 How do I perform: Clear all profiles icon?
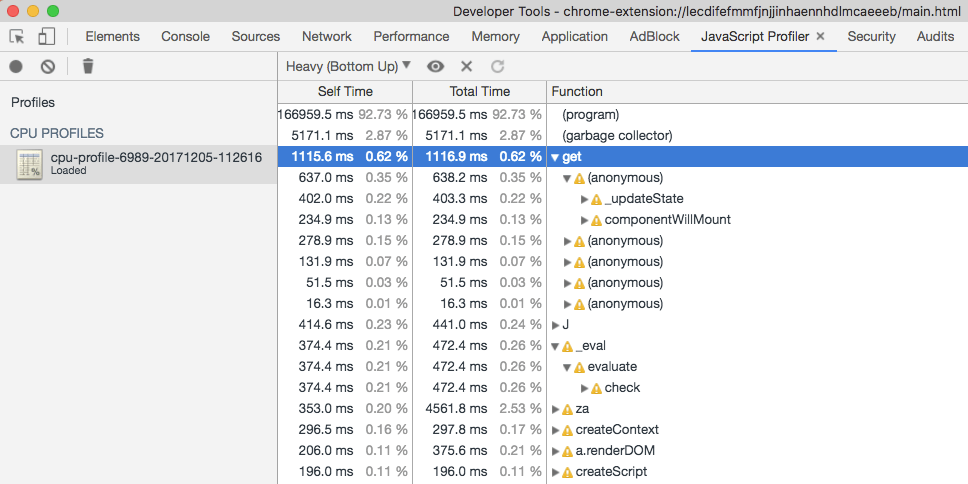(48, 66)
